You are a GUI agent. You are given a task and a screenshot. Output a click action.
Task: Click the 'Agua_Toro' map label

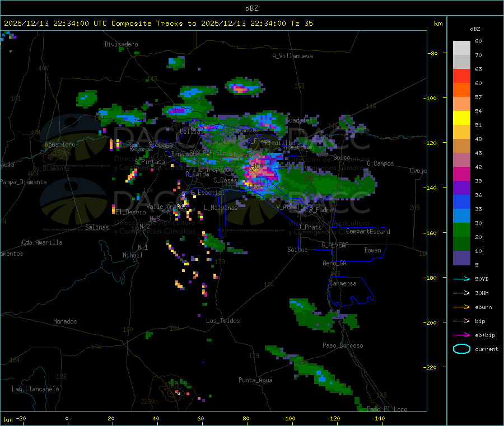pyautogui.click(x=60, y=144)
